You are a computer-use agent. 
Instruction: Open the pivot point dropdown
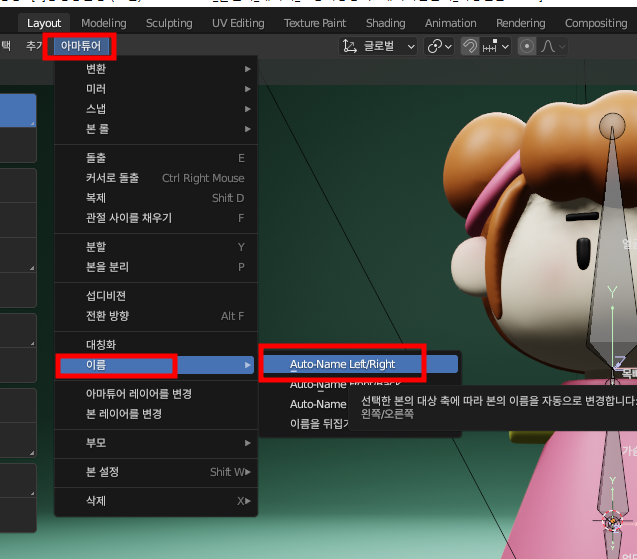coord(439,46)
